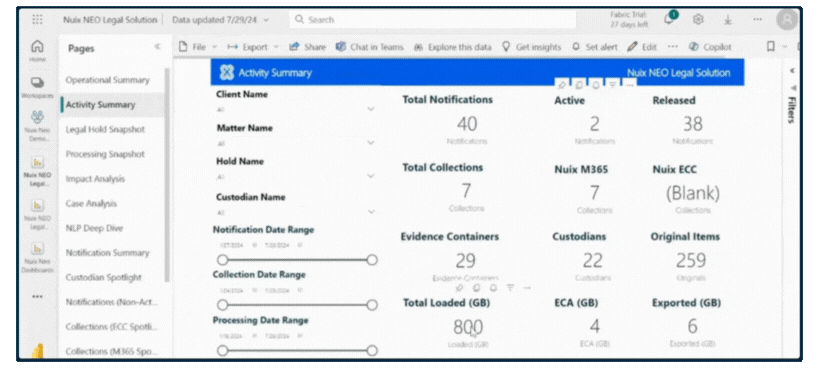
Task: Click the bookmark icon in the toolbar
Action: pyautogui.click(x=770, y=47)
